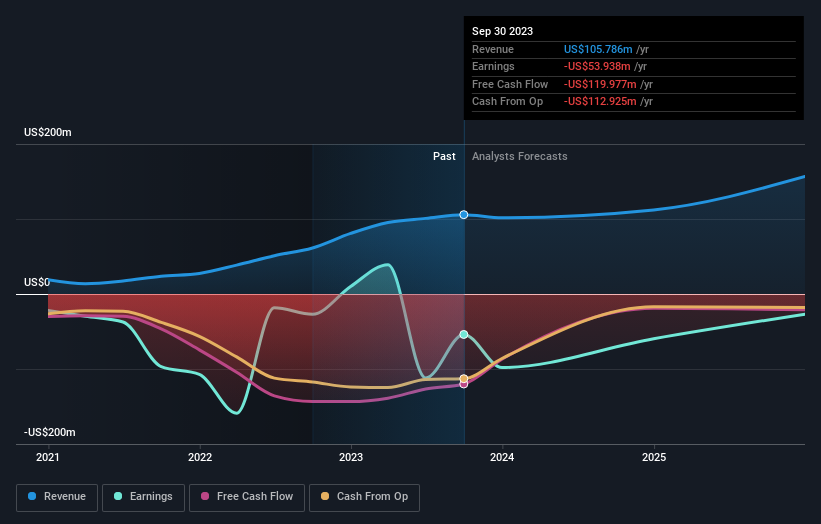Click the -US$112.925m cash from op value
821x524 pixels.
[x=600, y=102]
